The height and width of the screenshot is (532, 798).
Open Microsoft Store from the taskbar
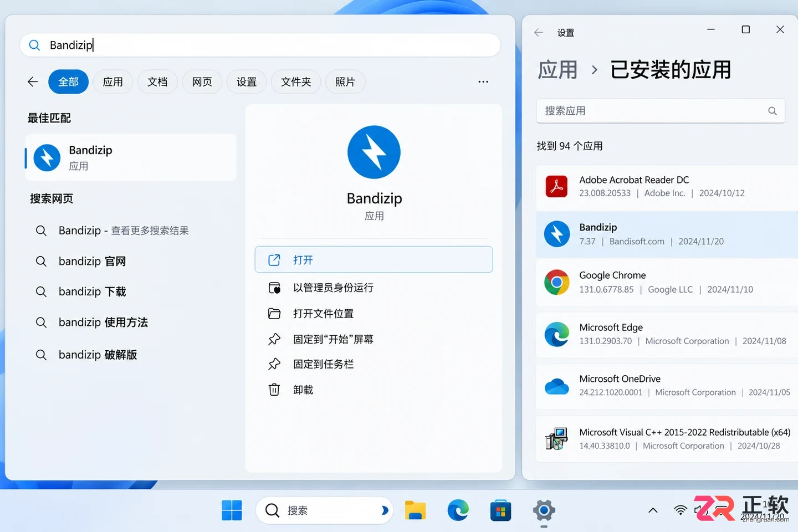500,510
